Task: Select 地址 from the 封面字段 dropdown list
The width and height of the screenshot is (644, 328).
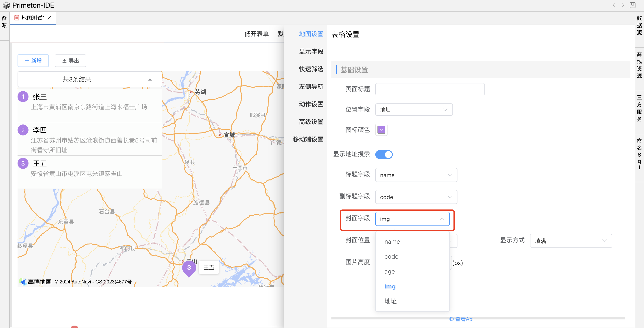Action: tap(391, 301)
